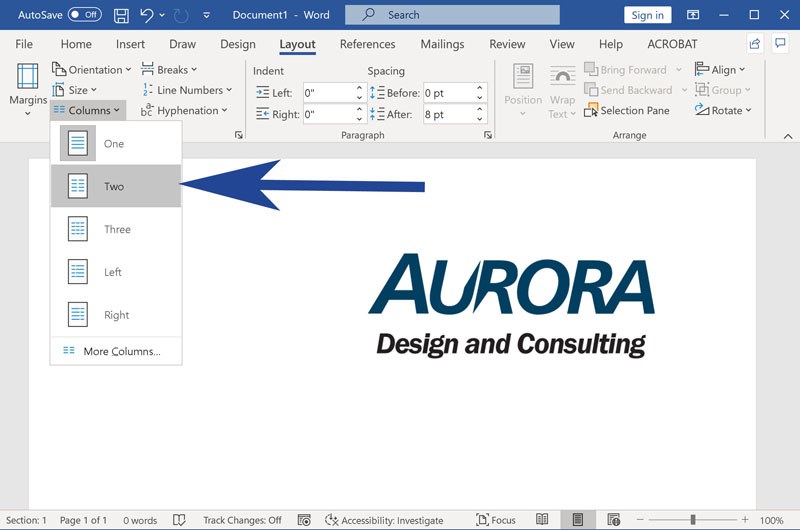Open the Rotate dropdown

(723, 110)
